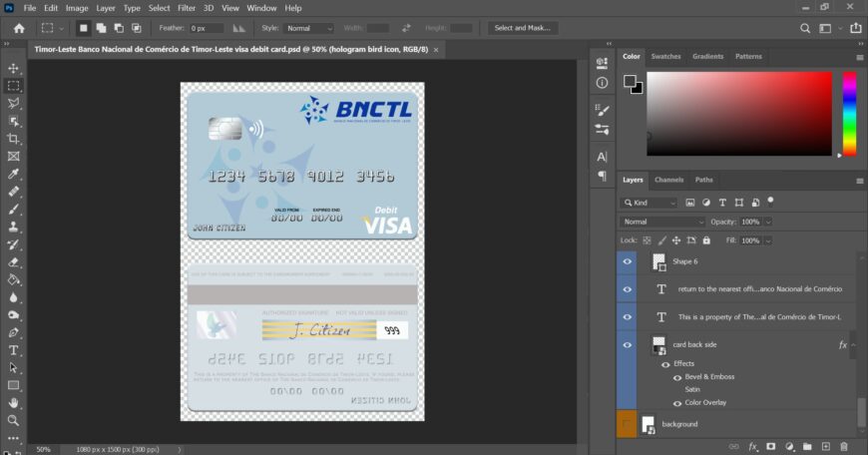Open the Opacity slider dropdown arrow
The height and width of the screenshot is (455, 868).
(x=768, y=222)
